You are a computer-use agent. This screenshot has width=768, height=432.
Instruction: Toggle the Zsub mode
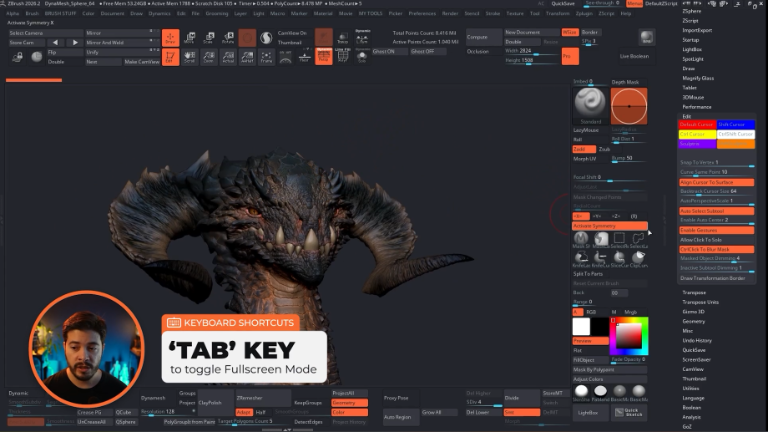pos(605,149)
